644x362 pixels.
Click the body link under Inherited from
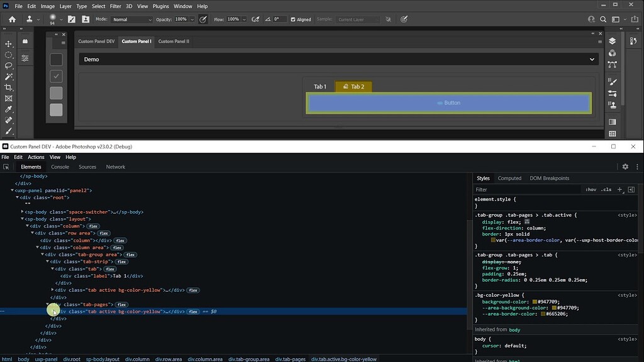[514, 329]
